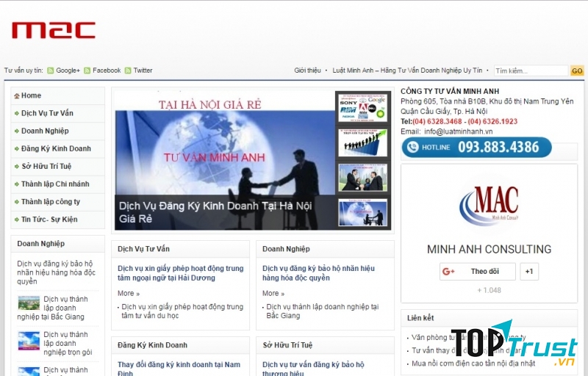
Task: Open the Giới thiệu page link
Action: pyautogui.click(x=307, y=70)
